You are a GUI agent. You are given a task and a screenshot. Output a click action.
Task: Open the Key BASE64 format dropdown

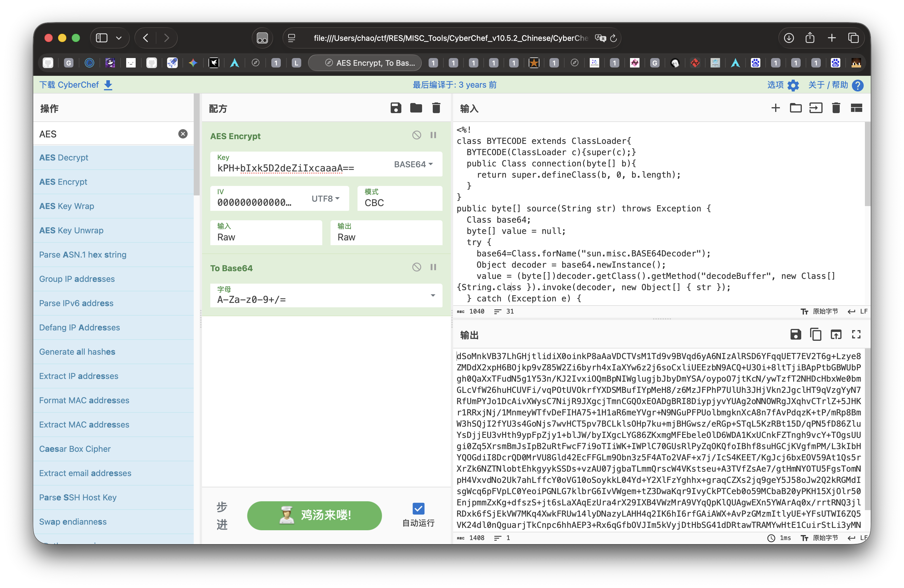(413, 164)
